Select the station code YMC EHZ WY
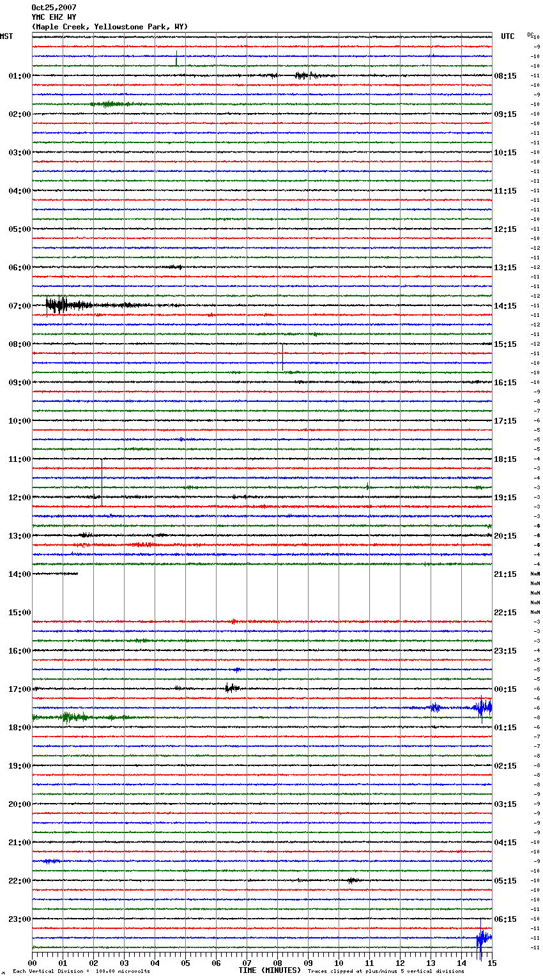Image resolution: width=543 pixels, height=980 pixels. (x=54, y=17)
